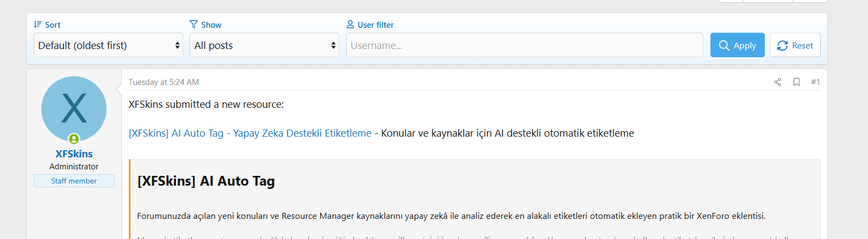Viewport: 868px width, 239px height.
Task: Click the Administrator user title
Action: (x=74, y=167)
